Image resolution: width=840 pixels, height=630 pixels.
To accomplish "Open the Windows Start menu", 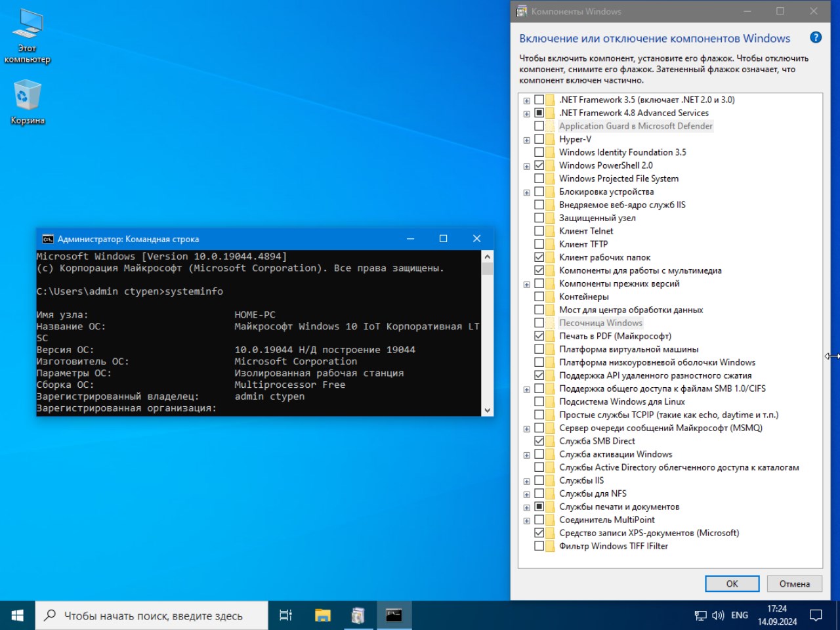I will coord(18,615).
